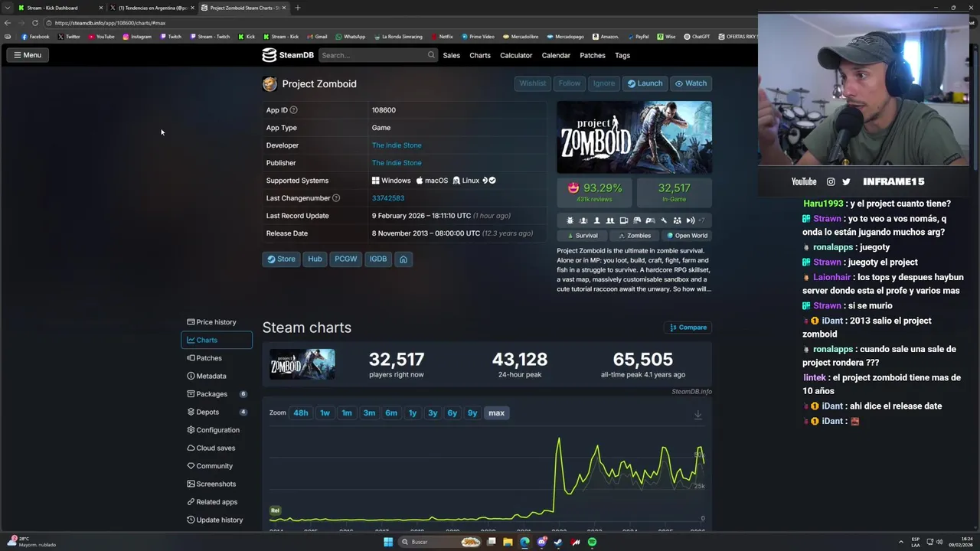This screenshot has height=551, width=980.
Task: Open the SteamDB Menu button
Action: point(27,55)
